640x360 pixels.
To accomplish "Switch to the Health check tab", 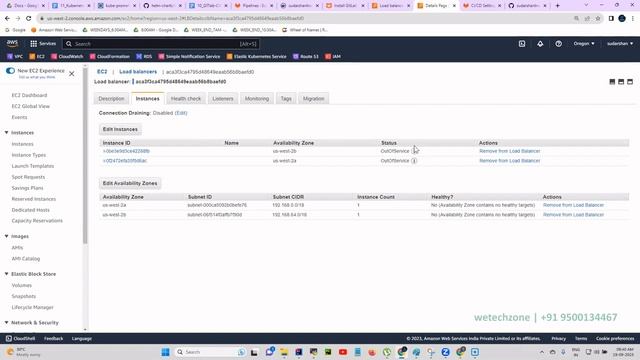I will click(x=186, y=99).
